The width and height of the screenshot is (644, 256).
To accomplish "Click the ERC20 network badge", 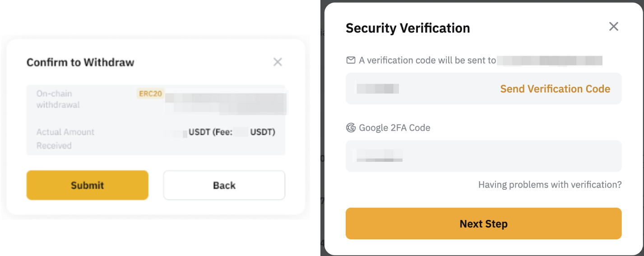I will click(150, 94).
